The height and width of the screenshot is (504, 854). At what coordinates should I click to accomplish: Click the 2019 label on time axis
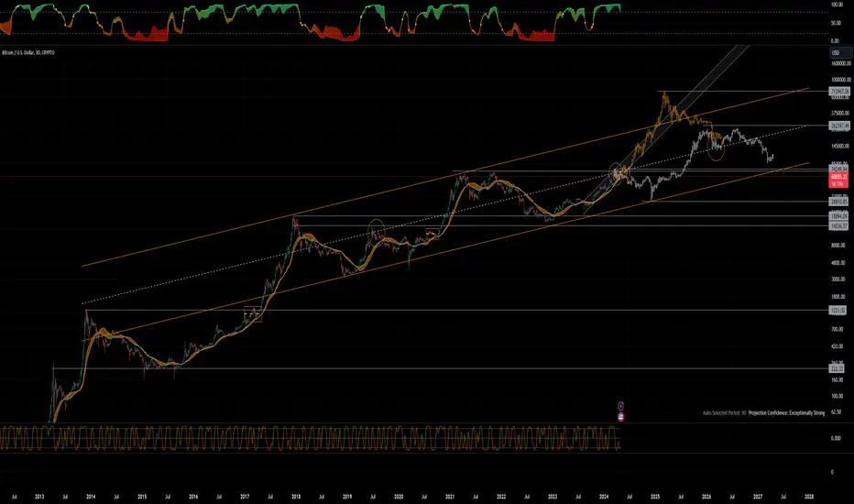point(347,497)
